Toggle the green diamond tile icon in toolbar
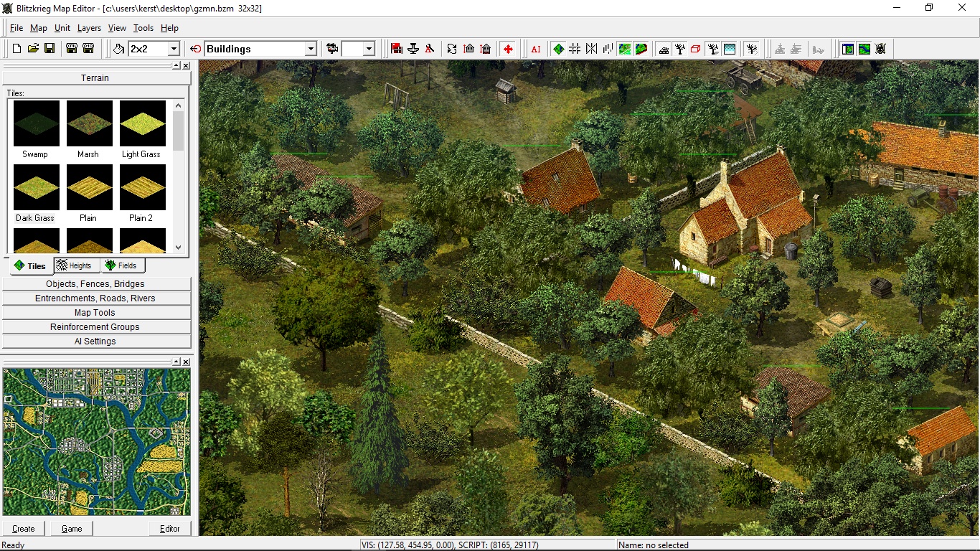This screenshot has width=980, height=551. (x=558, y=49)
